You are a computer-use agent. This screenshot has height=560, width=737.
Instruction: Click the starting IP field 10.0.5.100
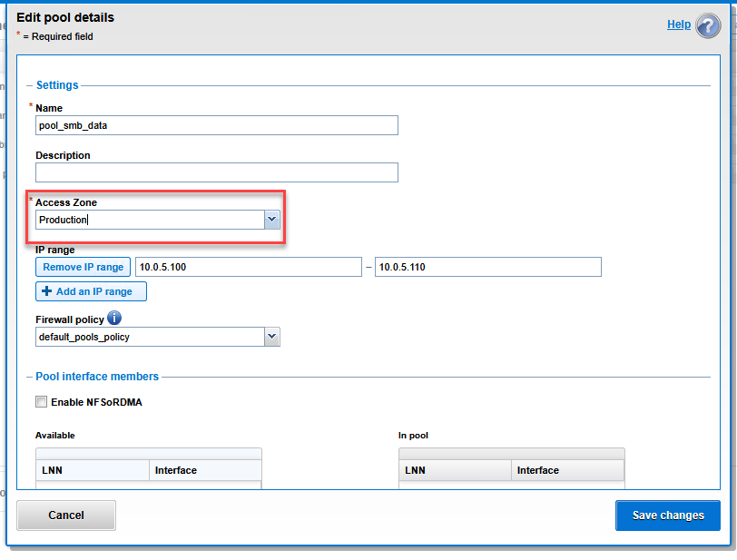pos(248,267)
